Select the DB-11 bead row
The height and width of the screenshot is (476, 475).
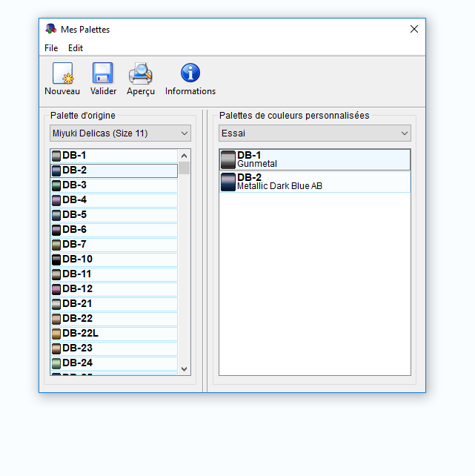point(114,275)
